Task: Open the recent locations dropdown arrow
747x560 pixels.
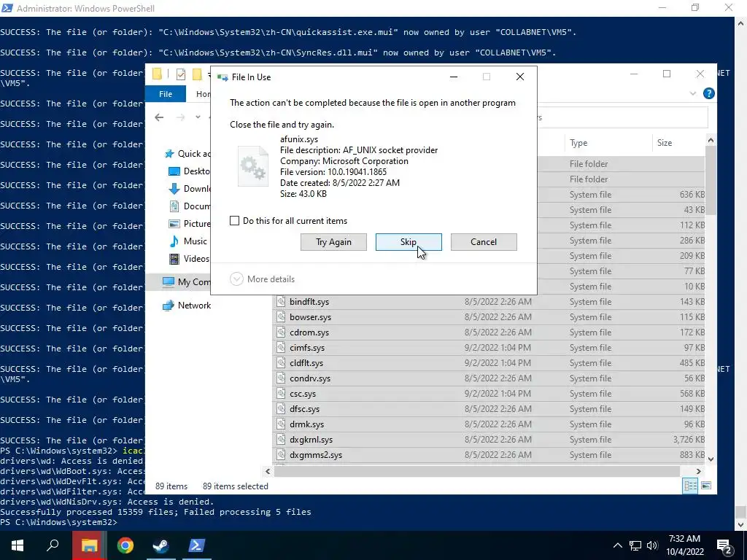Action: click(x=198, y=117)
